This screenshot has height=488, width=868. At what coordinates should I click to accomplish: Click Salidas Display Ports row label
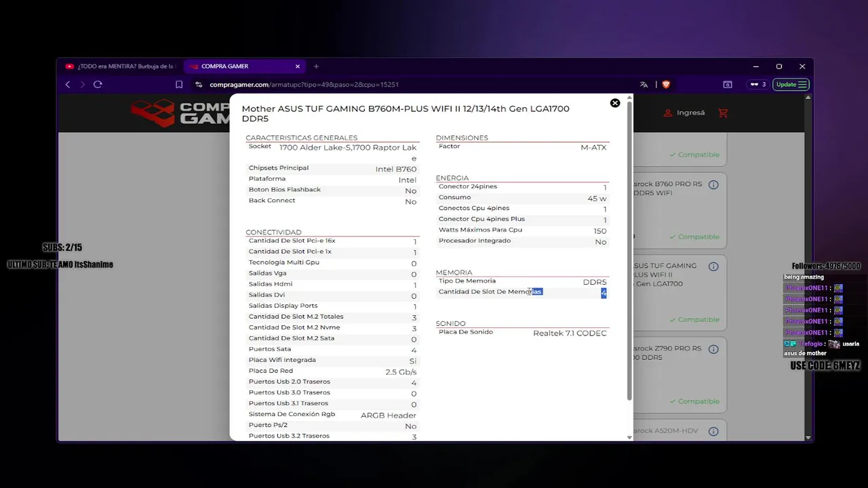[x=283, y=306]
